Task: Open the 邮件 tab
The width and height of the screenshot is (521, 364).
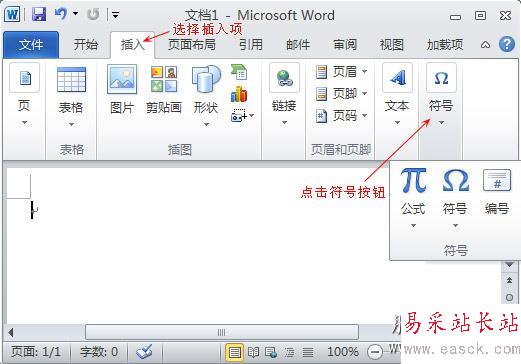Action: 298,45
